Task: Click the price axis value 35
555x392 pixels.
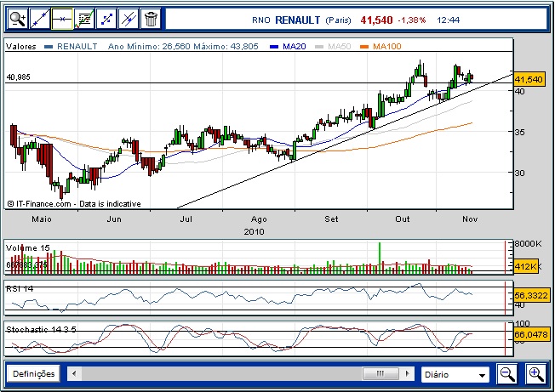Action: tap(519, 132)
